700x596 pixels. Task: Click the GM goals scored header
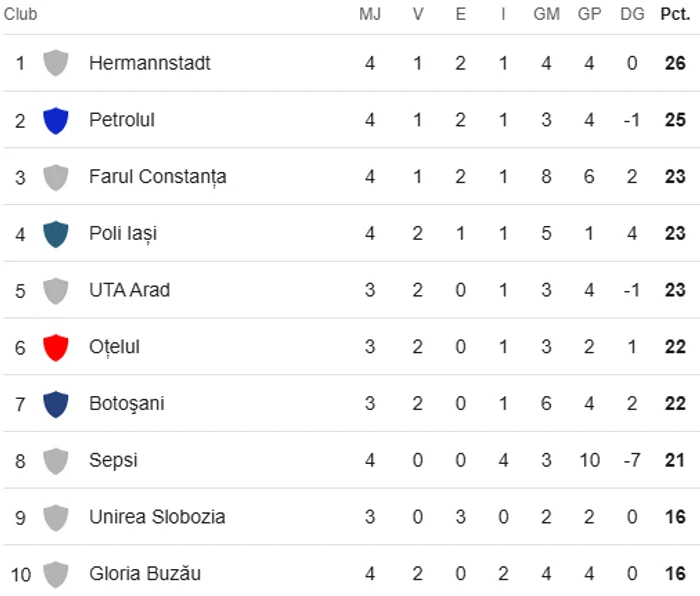[546, 14]
